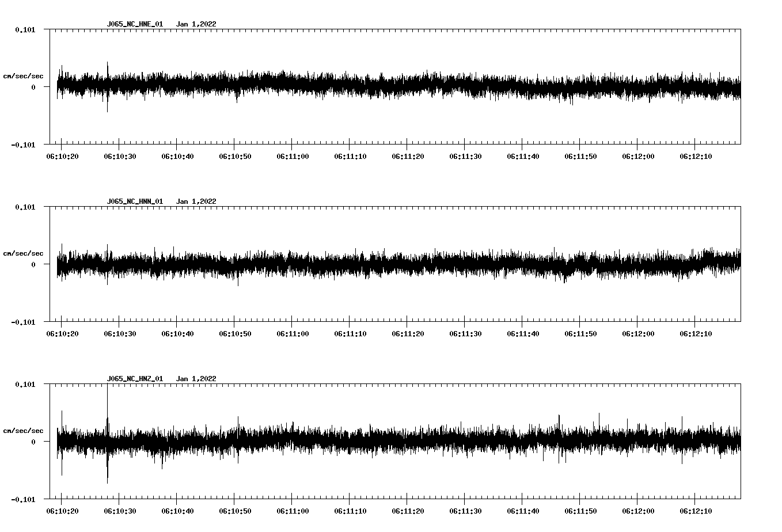Click the 0.101 upper limit of the HNZ plot
Viewport: 782px width, 532px height.
[25, 384]
